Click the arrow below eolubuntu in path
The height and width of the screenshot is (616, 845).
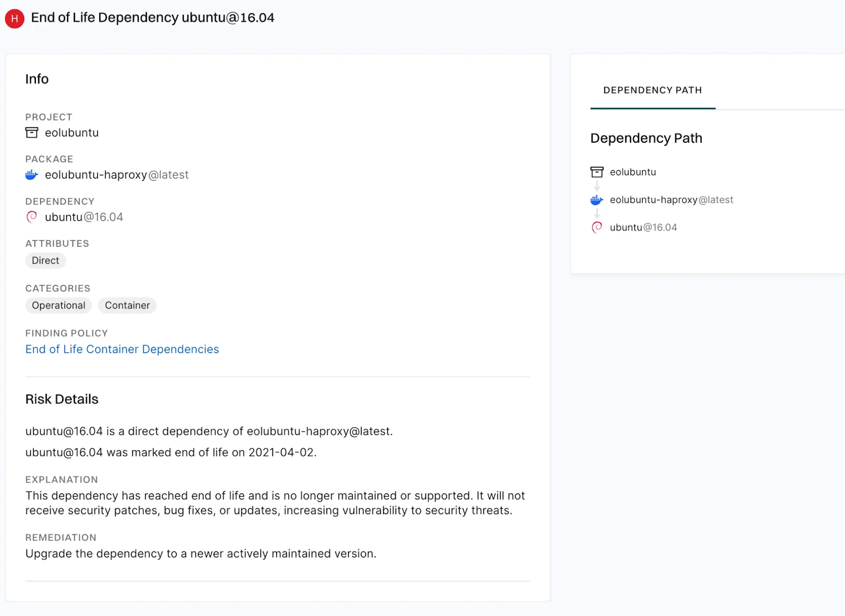pyautogui.click(x=597, y=186)
